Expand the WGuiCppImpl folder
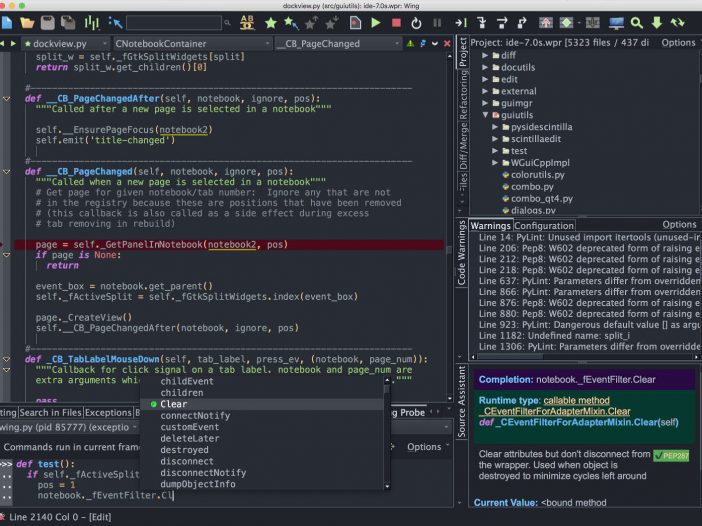This screenshot has width=702, height=526. (495, 163)
